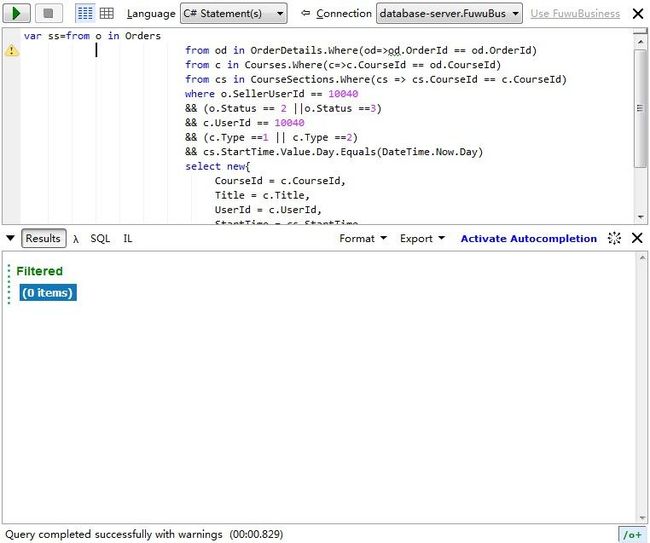Click the code editor scrollbar thumb
The width and height of the screenshot is (650, 543).
(640, 109)
